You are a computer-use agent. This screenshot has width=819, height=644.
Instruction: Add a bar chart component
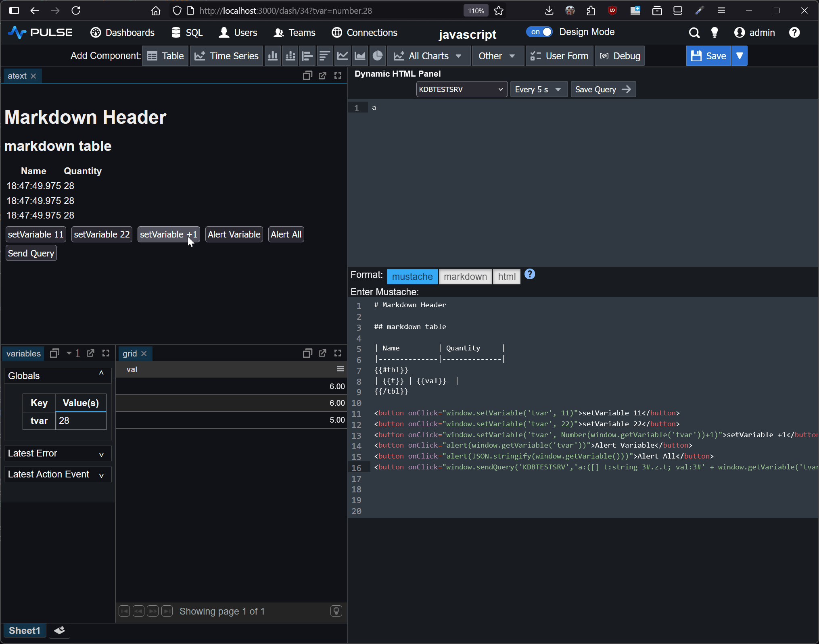point(273,56)
